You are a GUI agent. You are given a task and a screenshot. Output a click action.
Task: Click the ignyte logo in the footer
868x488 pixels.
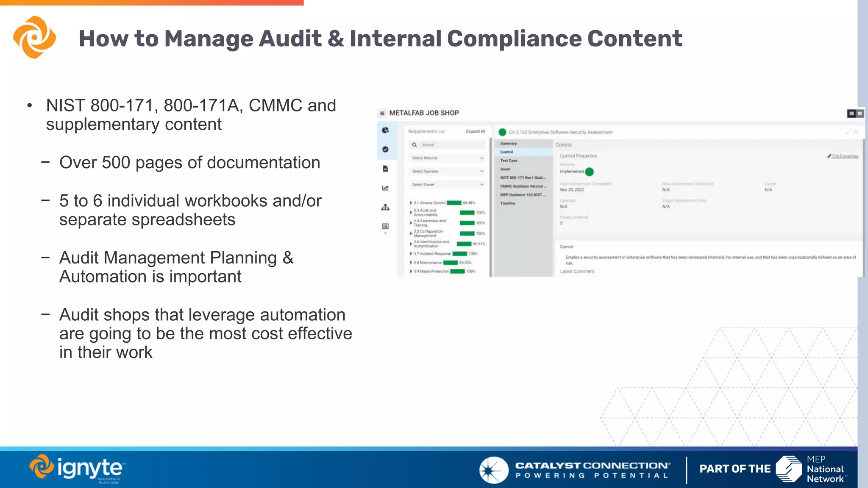coord(77,469)
